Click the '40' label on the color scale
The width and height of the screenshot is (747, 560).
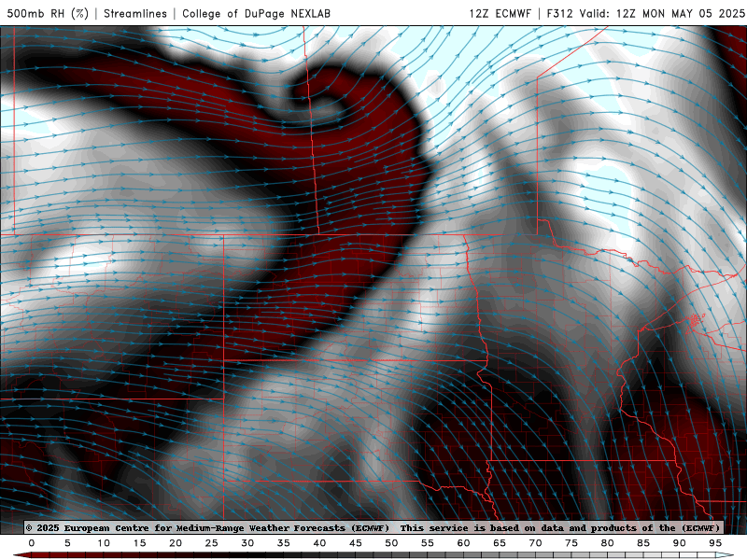pos(319,543)
